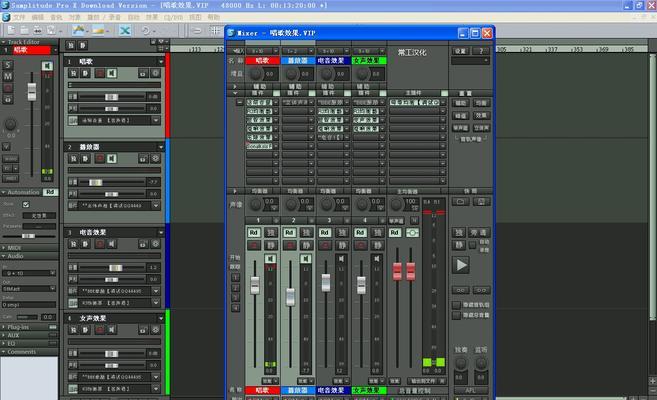This screenshot has height=400, width=657.
Task: Open the 视图 View menu
Action: click(x=195, y=17)
